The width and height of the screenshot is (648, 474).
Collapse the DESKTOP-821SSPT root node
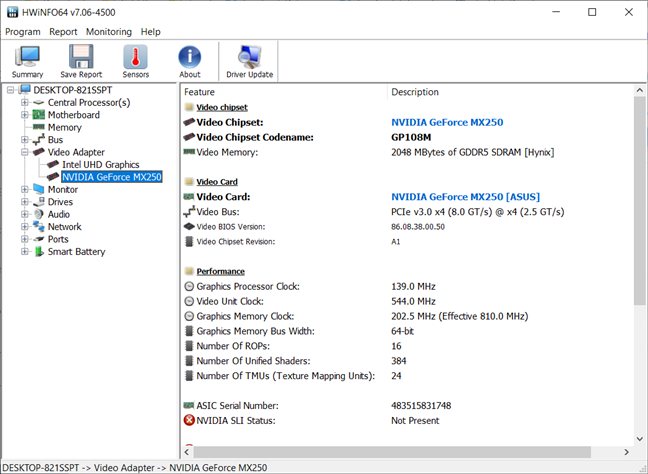(x=10, y=90)
